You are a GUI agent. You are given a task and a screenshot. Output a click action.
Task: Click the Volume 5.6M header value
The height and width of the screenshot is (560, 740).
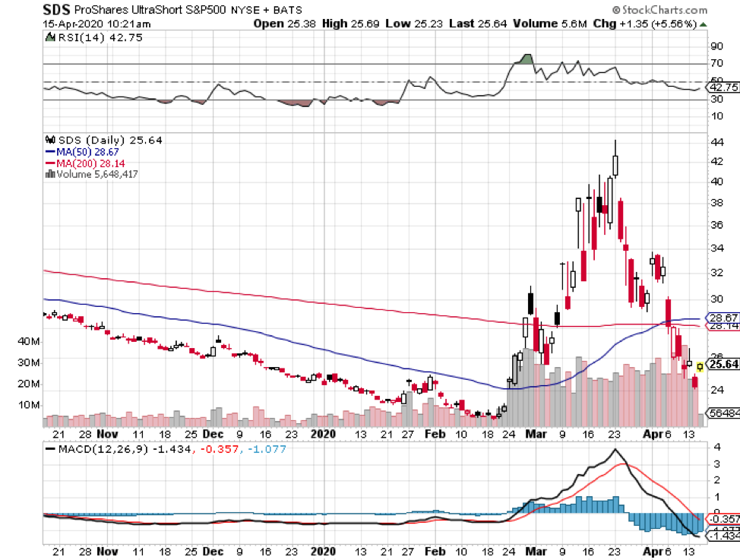[x=550, y=24]
